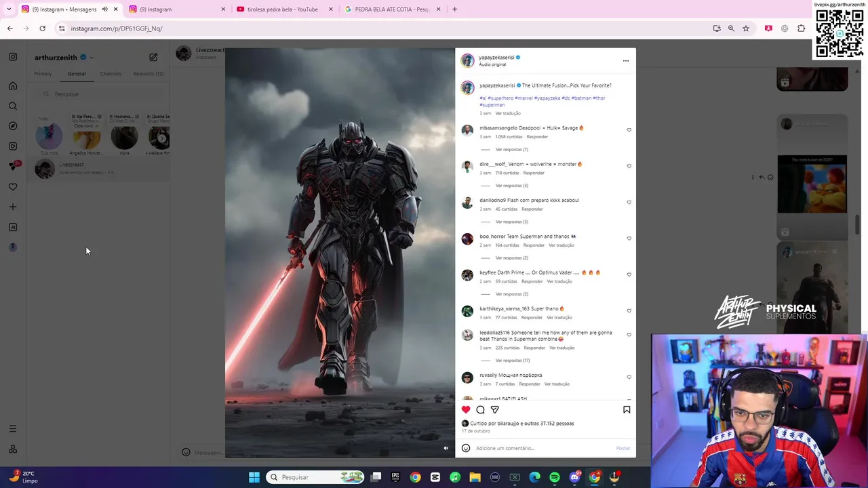Image resolution: width=868 pixels, height=488 pixels.
Task: Open Epic Games launcher from taskbar
Action: pos(395,477)
